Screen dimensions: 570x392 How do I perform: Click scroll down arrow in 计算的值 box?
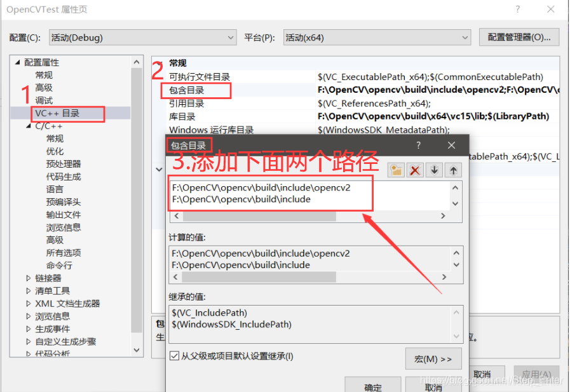pyautogui.click(x=457, y=265)
